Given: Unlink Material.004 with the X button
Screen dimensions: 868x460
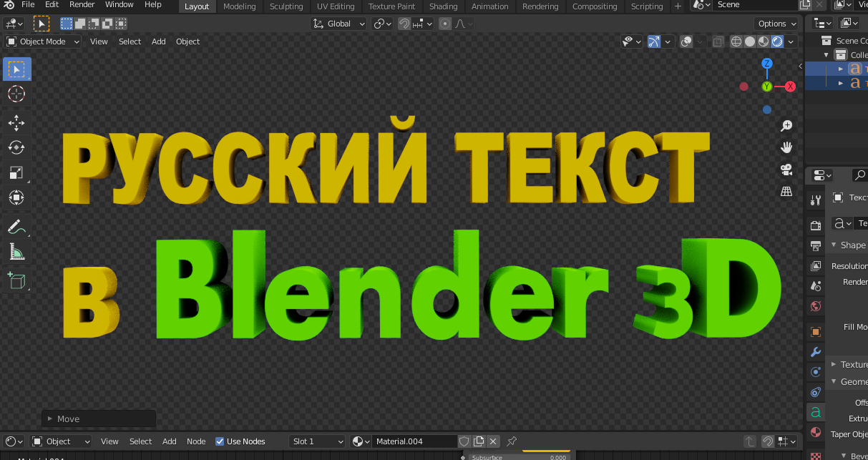Looking at the screenshot, I should [493, 441].
